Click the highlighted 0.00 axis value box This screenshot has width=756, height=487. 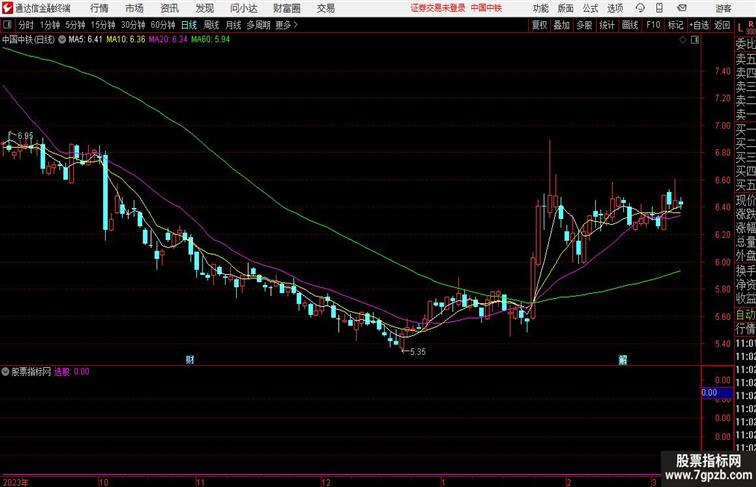(x=717, y=392)
